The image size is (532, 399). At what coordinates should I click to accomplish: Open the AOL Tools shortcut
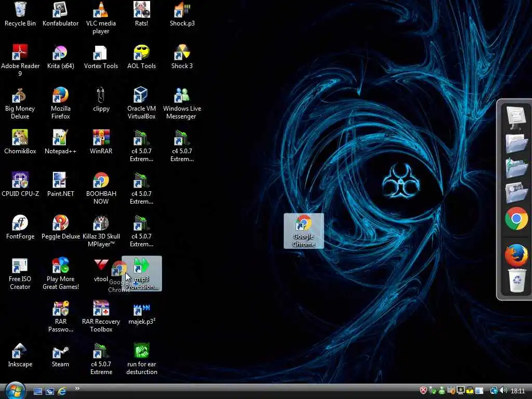pos(141,57)
